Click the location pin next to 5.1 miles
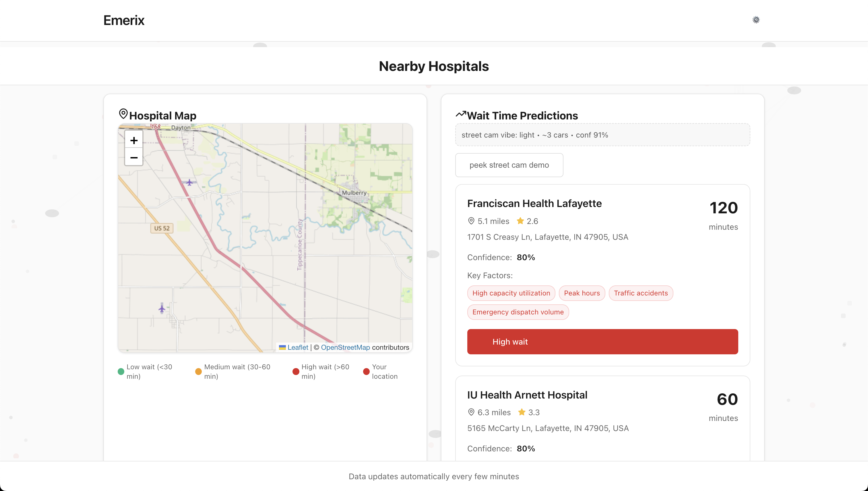The image size is (868, 491). coord(471,221)
